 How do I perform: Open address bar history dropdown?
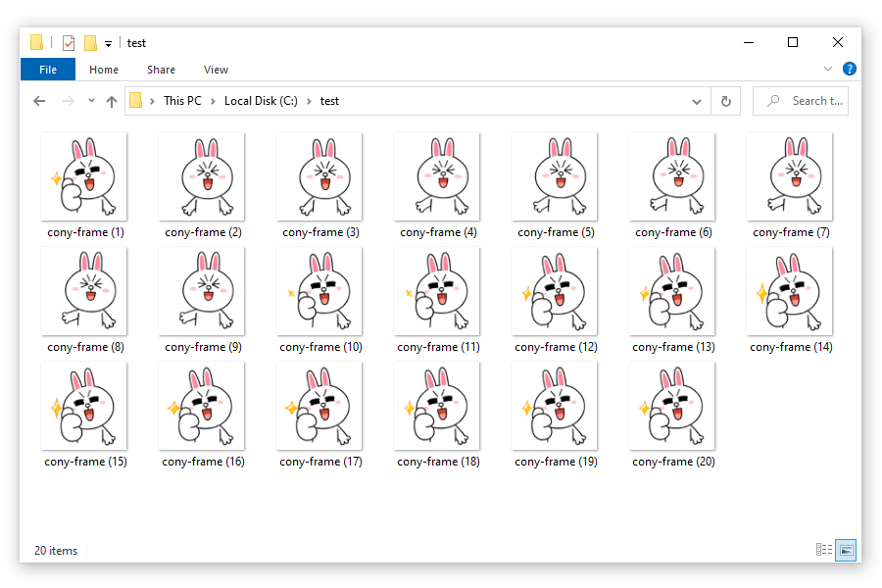(697, 101)
